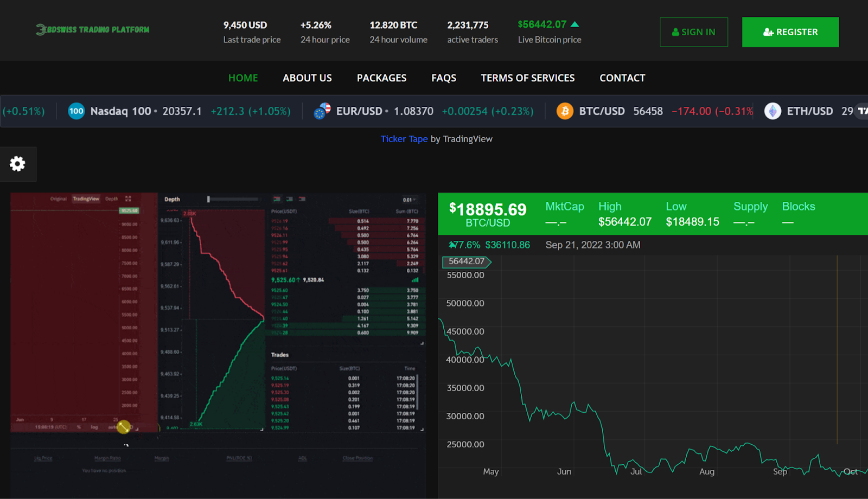The image size is (868, 499).
Task: Click the MktCap stat label
Action: tap(565, 207)
